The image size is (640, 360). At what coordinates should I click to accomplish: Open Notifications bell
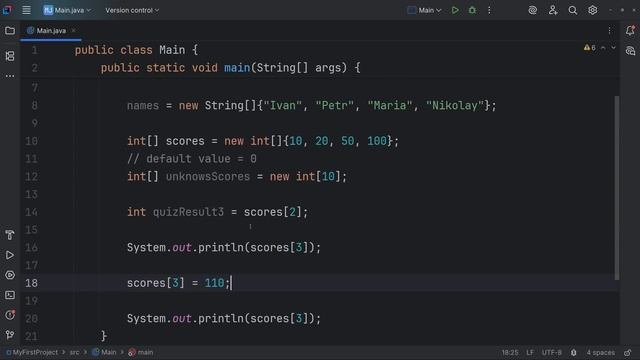[630, 31]
